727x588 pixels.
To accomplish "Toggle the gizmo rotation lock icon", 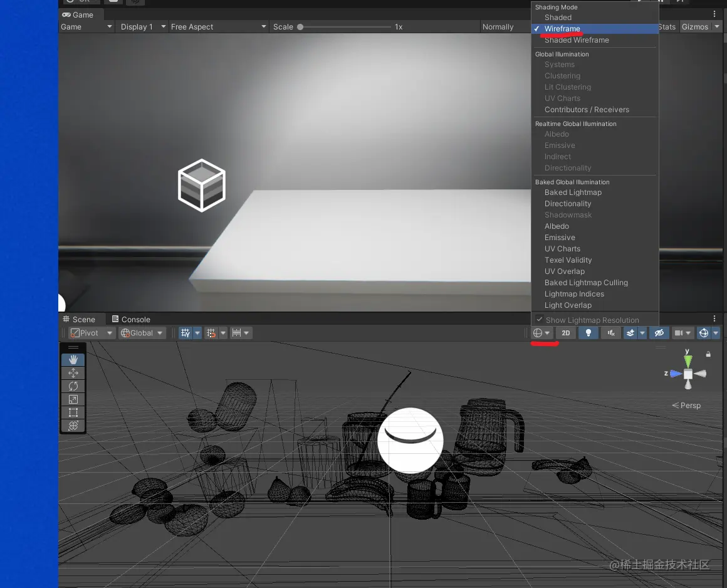I will pyautogui.click(x=708, y=354).
